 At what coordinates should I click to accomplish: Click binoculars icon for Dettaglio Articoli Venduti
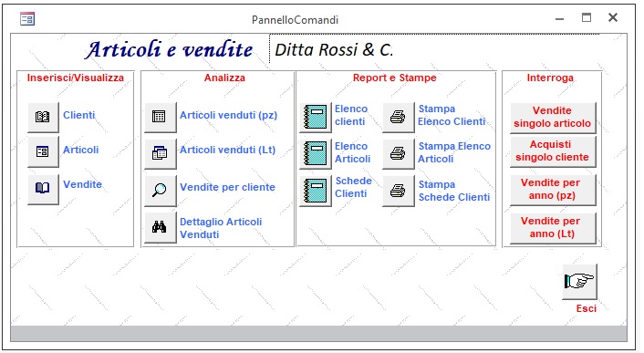point(161,227)
